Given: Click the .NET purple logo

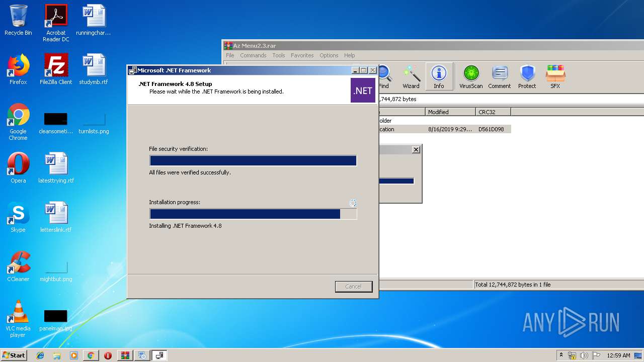Looking at the screenshot, I should pos(363,90).
